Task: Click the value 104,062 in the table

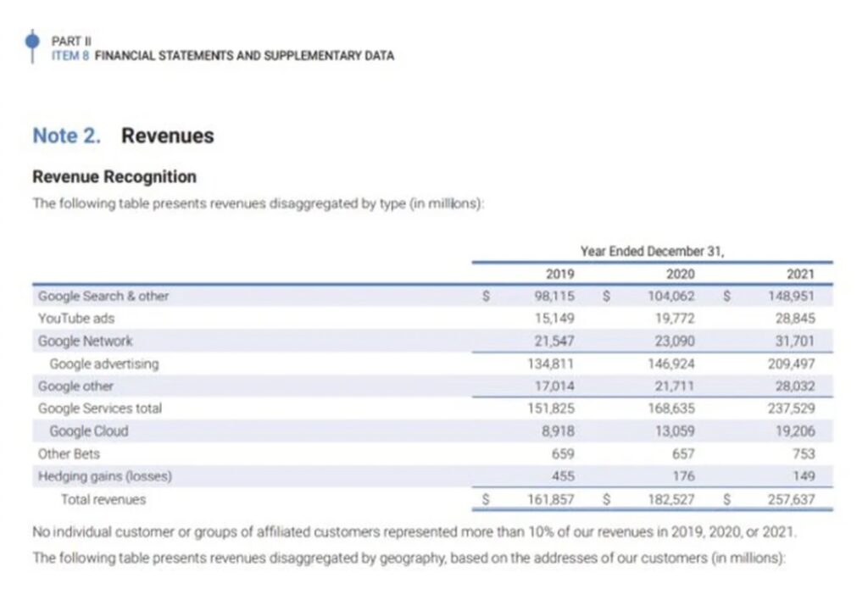Action: click(x=671, y=296)
